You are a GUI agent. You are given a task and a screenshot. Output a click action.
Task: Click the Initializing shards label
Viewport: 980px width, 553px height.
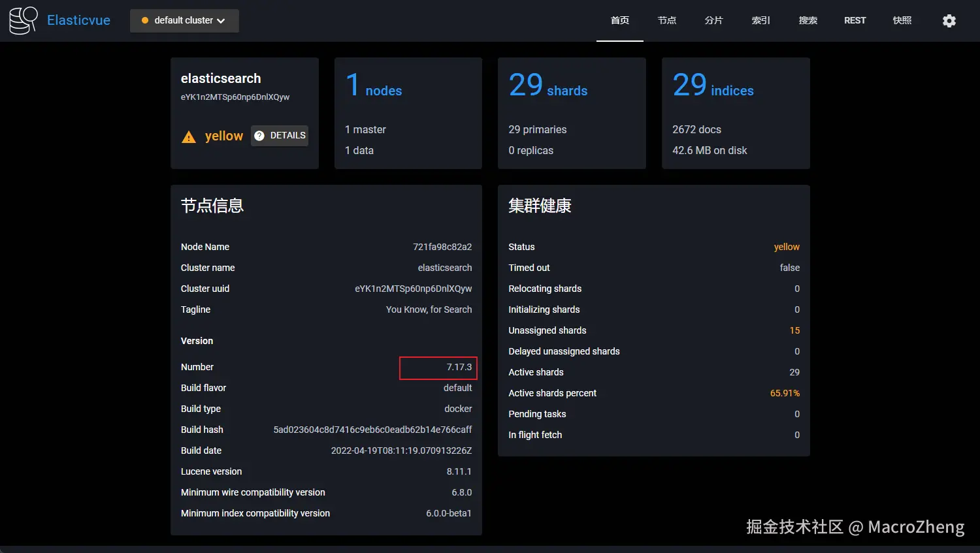coord(544,309)
